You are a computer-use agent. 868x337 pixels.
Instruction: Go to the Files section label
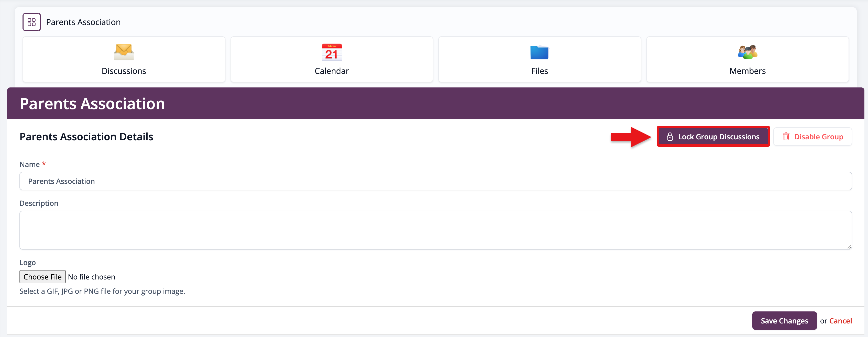click(x=539, y=71)
